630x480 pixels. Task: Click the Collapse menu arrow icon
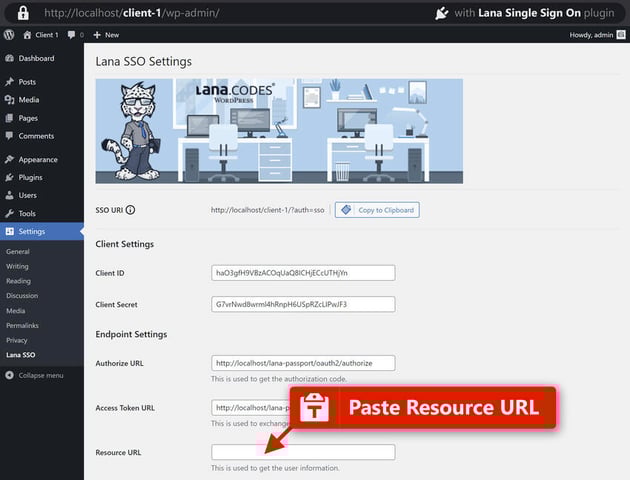[10, 375]
